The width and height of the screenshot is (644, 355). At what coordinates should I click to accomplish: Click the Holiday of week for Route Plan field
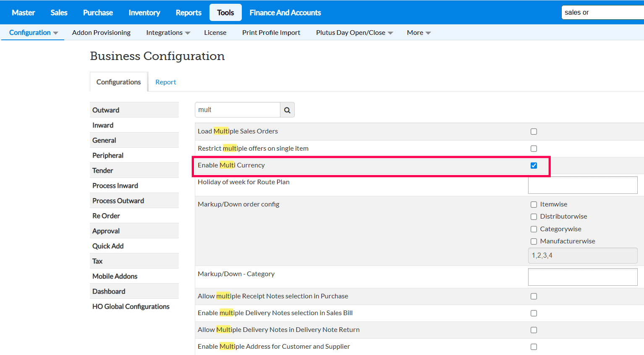coord(582,185)
